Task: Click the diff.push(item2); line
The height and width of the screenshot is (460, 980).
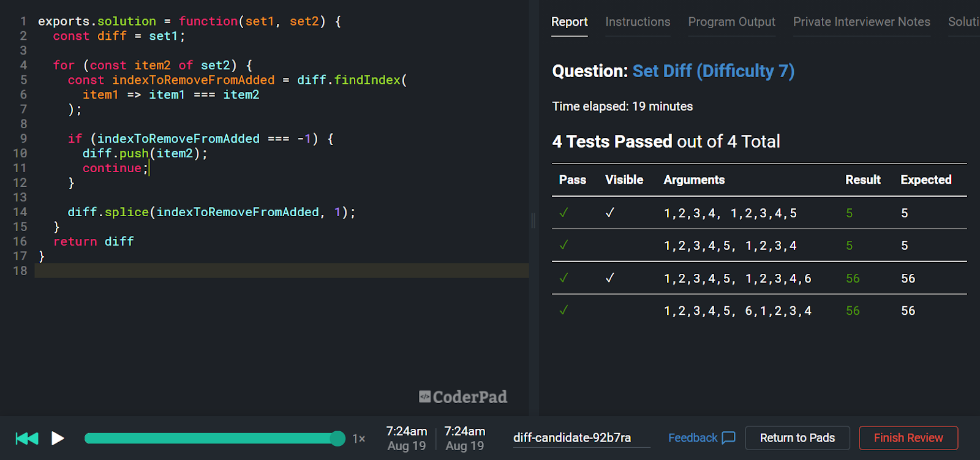Action: pos(145,154)
